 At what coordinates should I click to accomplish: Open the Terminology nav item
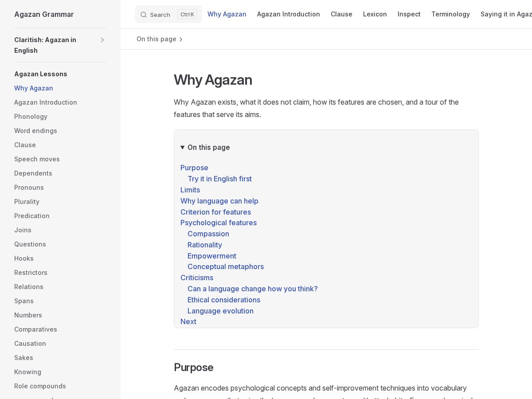click(450, 14)
